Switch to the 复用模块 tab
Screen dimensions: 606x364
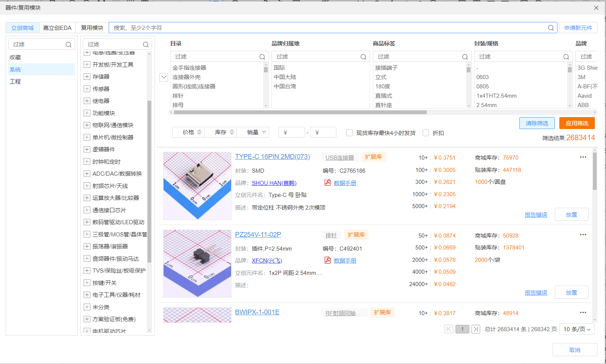(92, 28)
